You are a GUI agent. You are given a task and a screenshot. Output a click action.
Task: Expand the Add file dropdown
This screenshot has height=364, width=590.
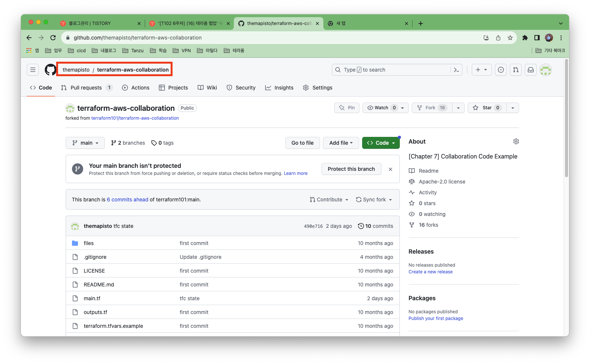(341, 143)
